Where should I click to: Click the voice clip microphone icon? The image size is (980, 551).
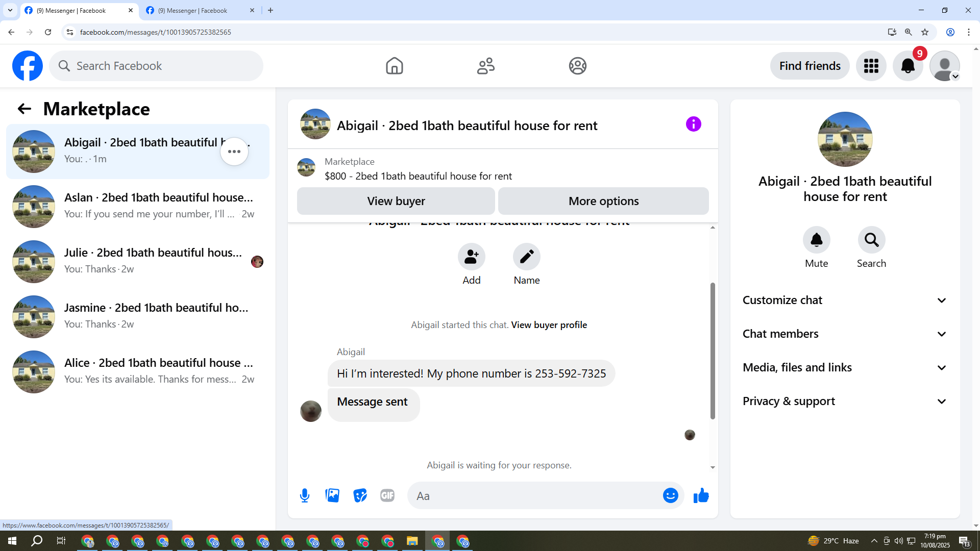click(305, 495)
